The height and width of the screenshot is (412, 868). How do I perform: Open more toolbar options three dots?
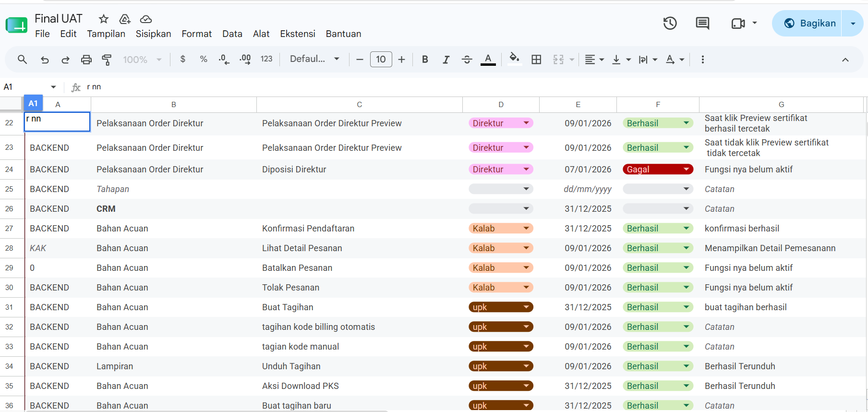(703, 60)
